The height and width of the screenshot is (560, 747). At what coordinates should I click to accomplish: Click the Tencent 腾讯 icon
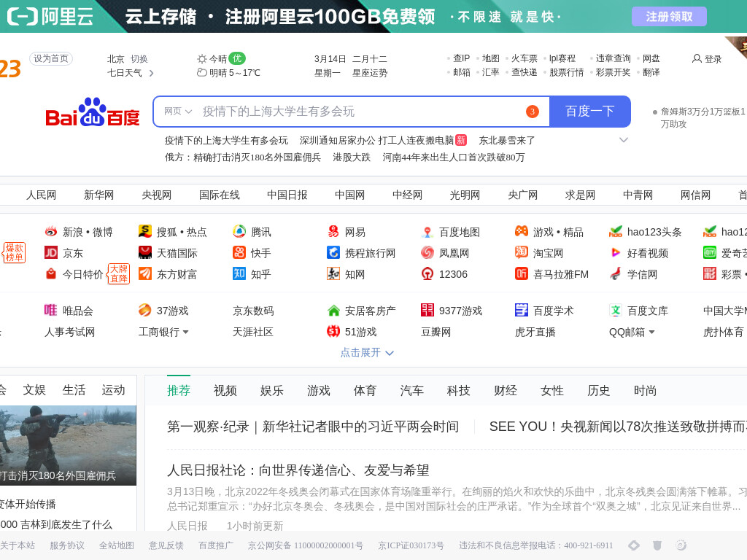pos(239,231)
